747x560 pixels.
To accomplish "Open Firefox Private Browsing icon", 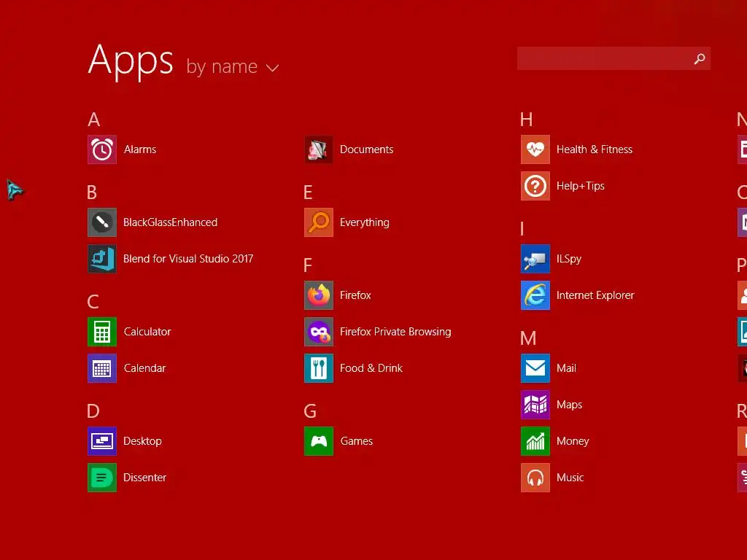I will [x=319, y=332].
